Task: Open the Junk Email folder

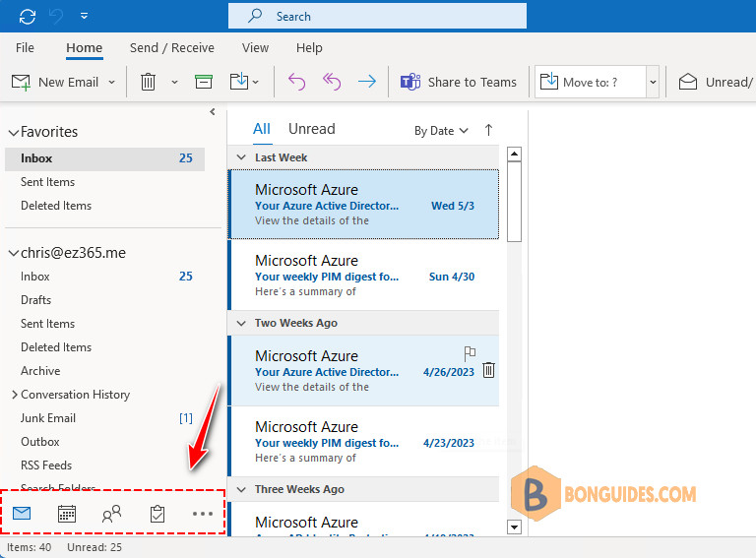Action: (x=105, y=418)
